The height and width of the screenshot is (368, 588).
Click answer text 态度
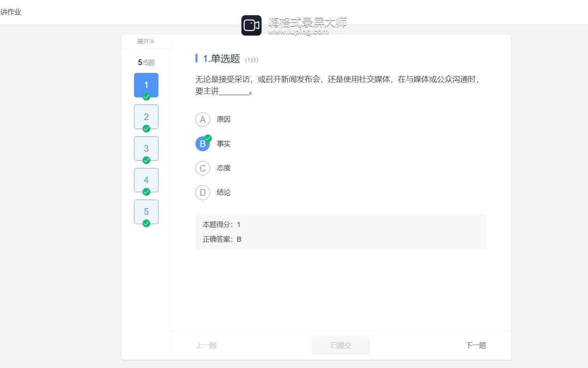[x=224, y=168]
